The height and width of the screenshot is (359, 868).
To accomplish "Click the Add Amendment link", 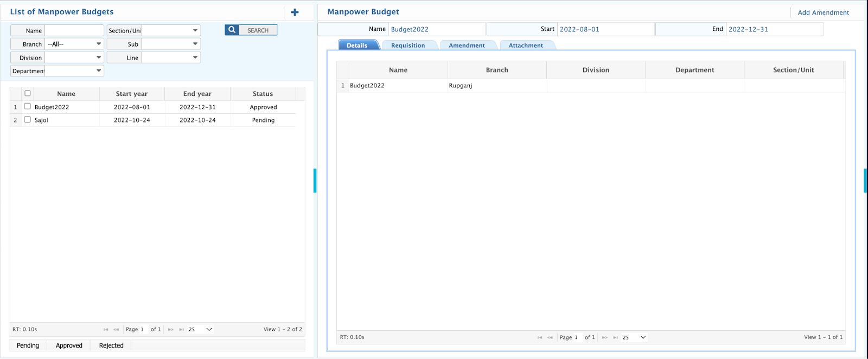I will (823, 12).
